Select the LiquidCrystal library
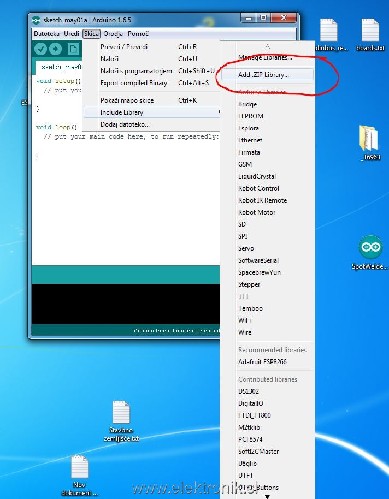The image size is (389, 499). (257, 176)
